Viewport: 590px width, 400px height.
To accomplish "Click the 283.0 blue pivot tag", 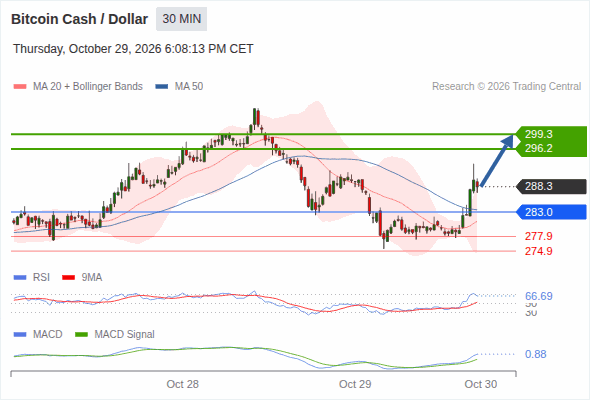I will (x=550, y=212).
